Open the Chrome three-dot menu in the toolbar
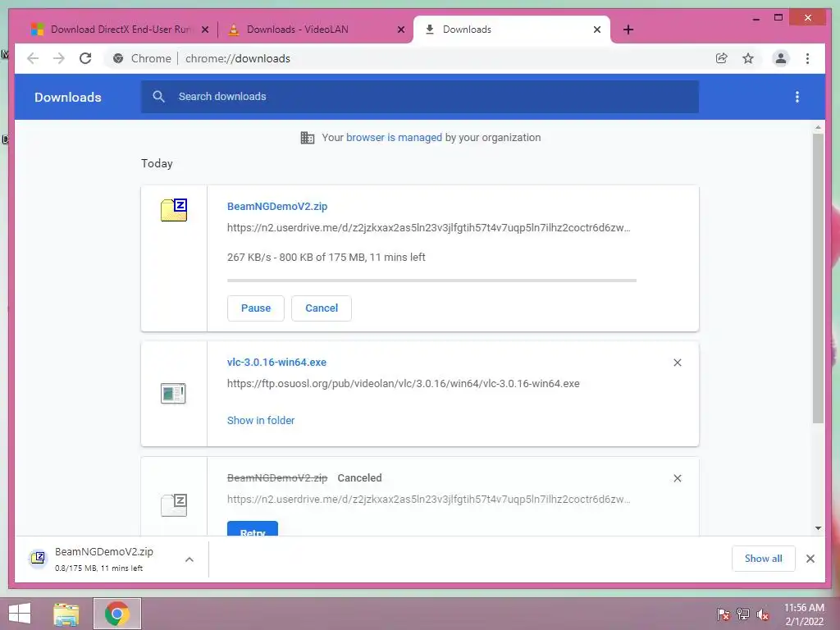The image size is (840, 630). point(807,58)
